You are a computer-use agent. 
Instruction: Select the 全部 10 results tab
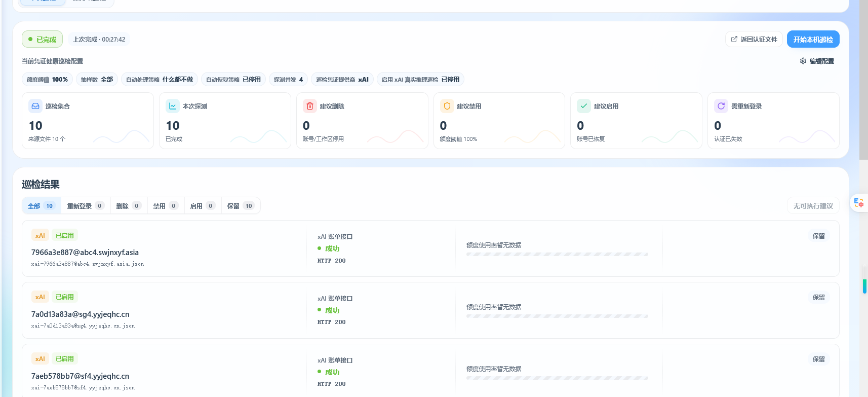(42, 206)
